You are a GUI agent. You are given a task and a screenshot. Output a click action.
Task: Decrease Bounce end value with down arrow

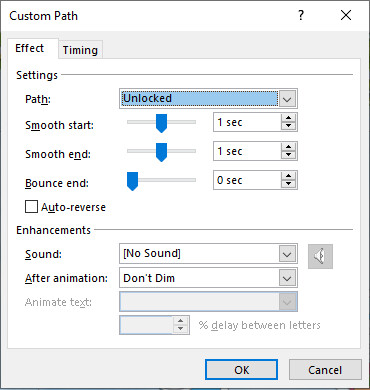(x=288, y=184)
